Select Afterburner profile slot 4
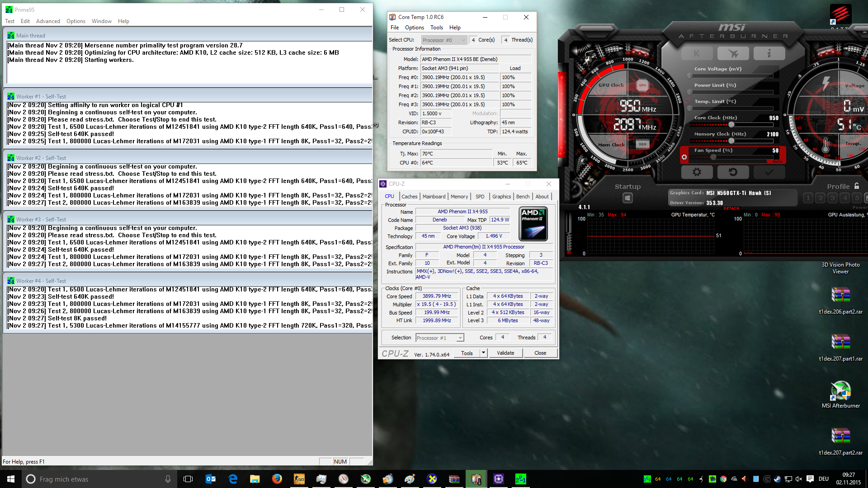This screenshot has width=868, height=488. pos(844,198)
